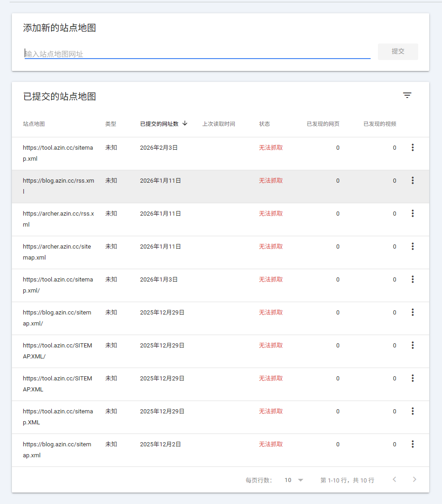Click the filter icon above sitemap table
442x504 pixels.
tap(407, 95)
